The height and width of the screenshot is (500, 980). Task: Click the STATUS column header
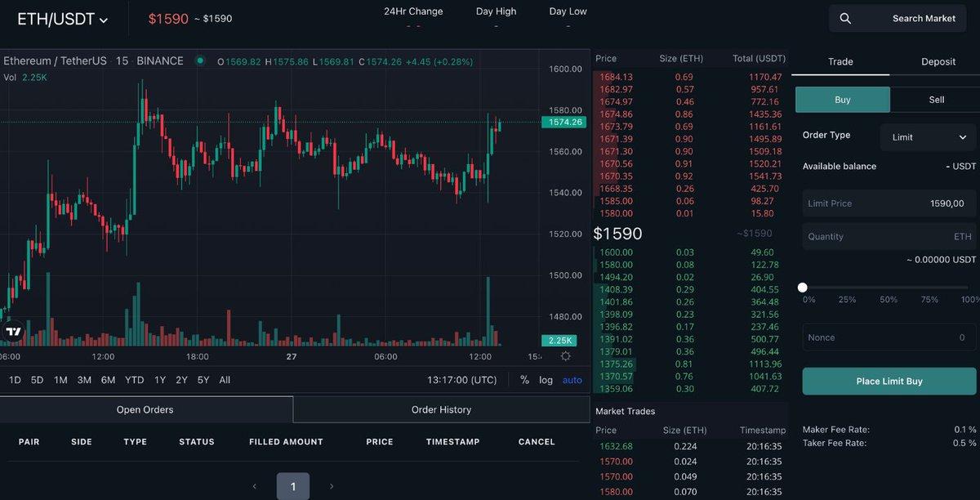coord(197,442)
